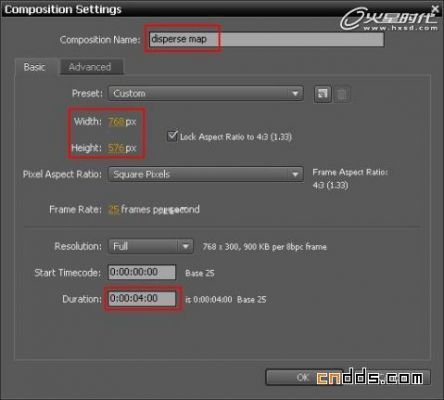Click the Square Pixels dropdown arrow
Screen dimensions: 444x400
(x=295, y=174)
